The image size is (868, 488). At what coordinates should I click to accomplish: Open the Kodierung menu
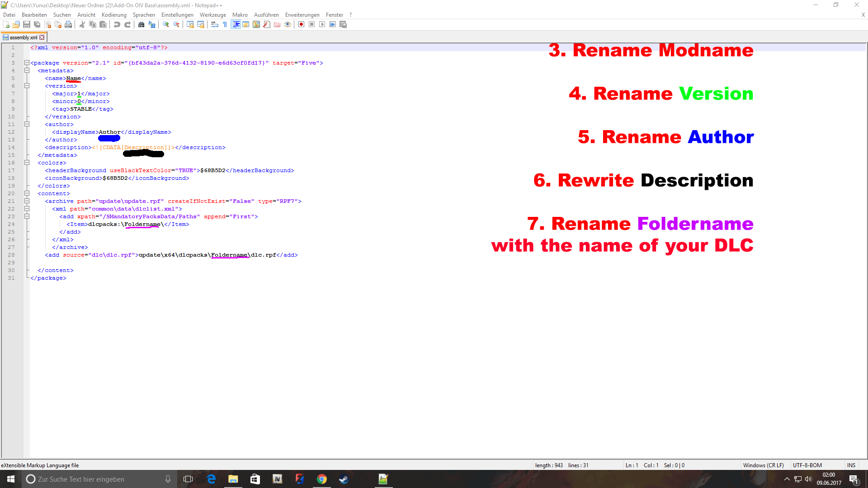pos(114,15)
